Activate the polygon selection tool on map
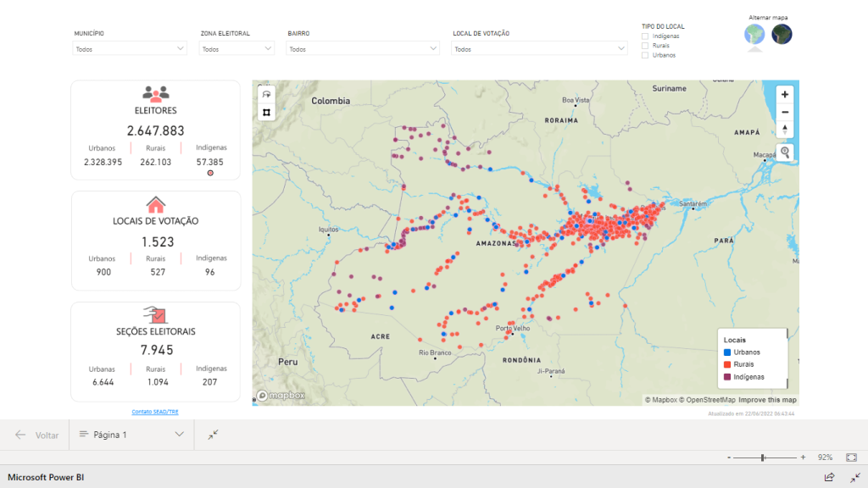 pos(266,112)
